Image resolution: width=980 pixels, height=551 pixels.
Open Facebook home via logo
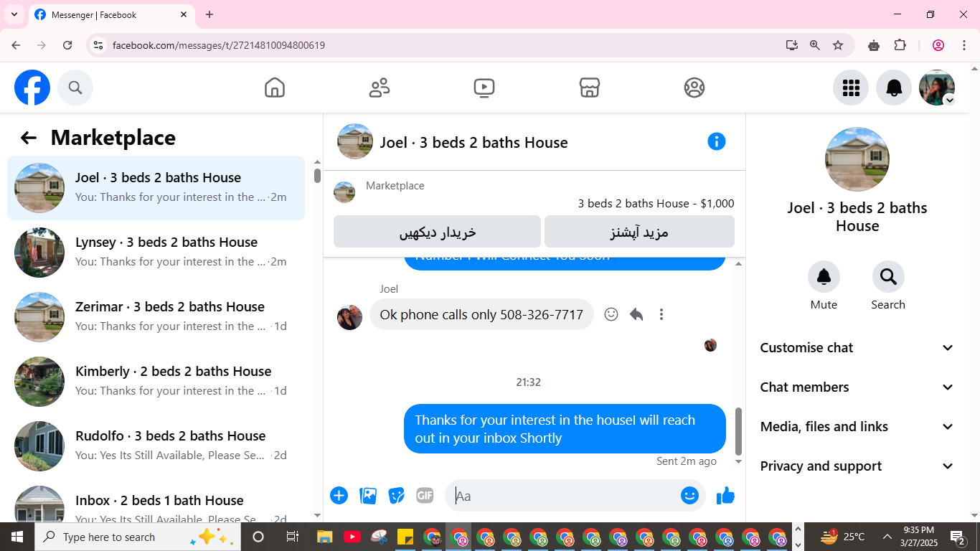pyautogui.click(x=32, y=88)
